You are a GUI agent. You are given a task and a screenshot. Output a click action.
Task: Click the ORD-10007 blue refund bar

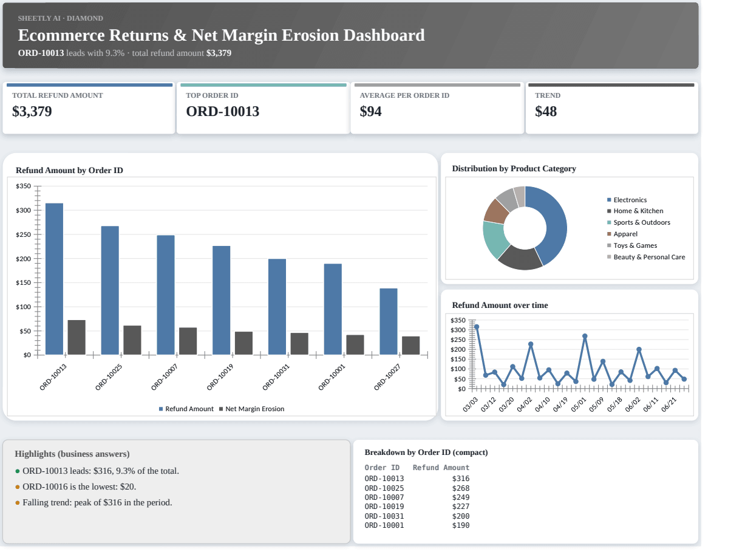(x=166, y=295)
